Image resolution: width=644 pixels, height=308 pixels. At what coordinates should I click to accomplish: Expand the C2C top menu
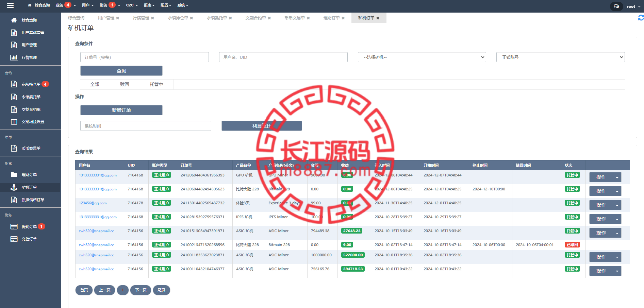click(x=132, y=5)
